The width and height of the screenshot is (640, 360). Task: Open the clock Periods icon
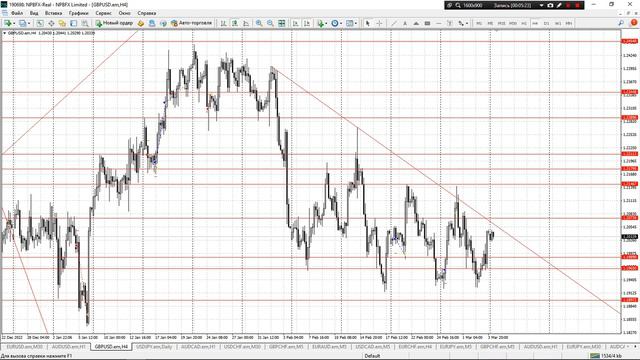tap(335, 23)
